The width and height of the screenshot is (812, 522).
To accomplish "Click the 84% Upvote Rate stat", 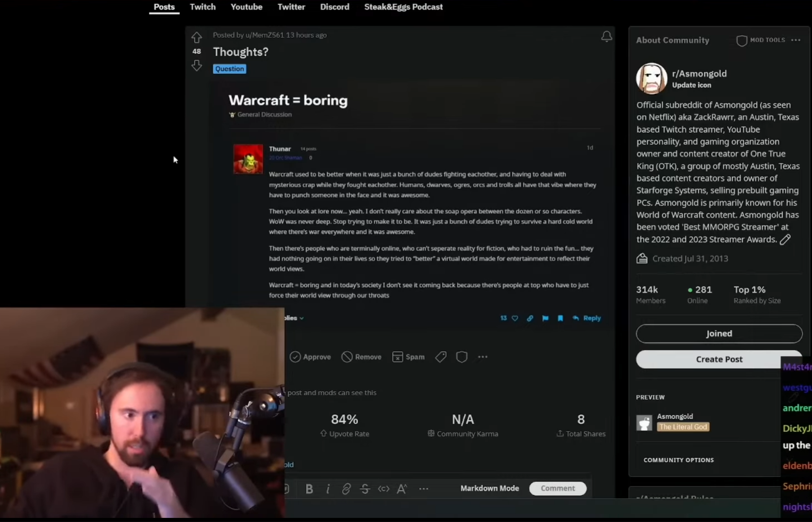I will pyautogui.click(x=345, y=425).
